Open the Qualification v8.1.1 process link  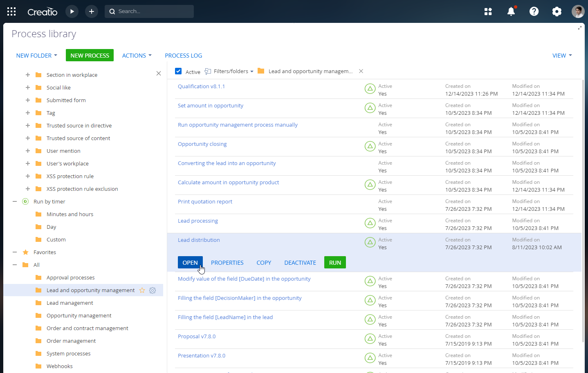coord(201,86)
